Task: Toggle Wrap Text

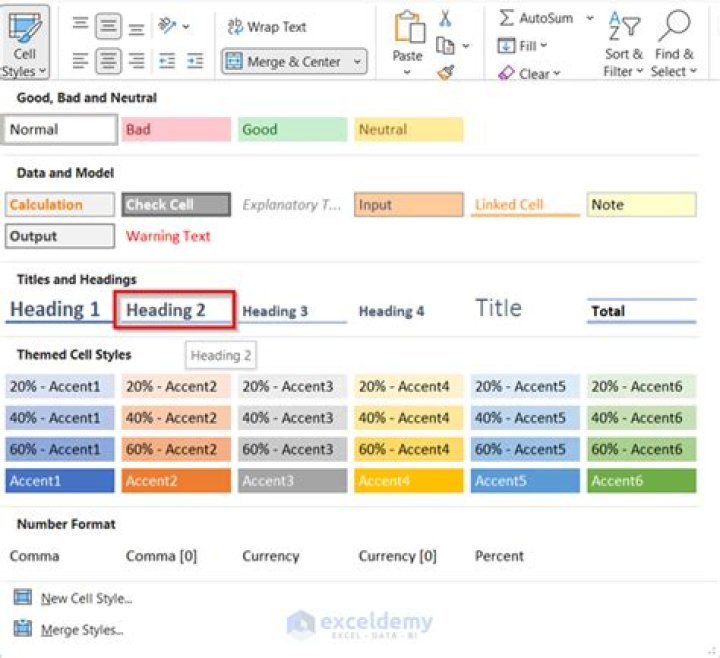Action: [267, 27]
